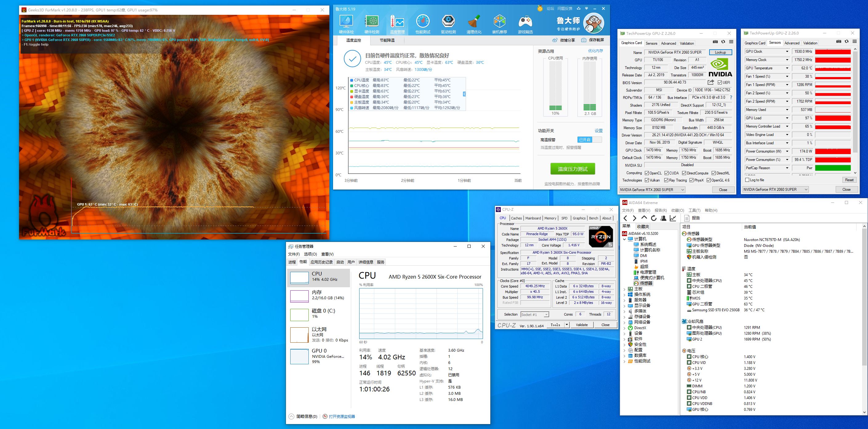Click GPU-Z screenshot camera icon in Sensors window
This screenshot has height=429, width=868.
[x=839, y=42]
